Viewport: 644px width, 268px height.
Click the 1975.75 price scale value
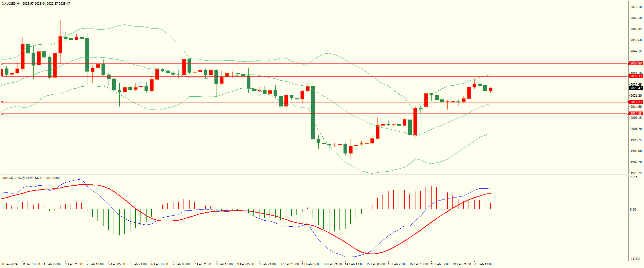tap(636, 173)
